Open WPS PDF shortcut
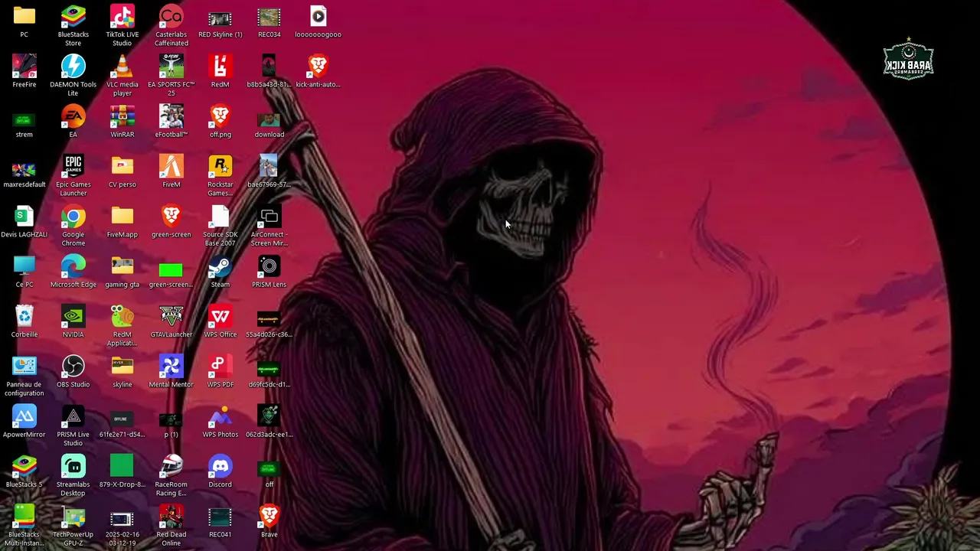 (x=220, y=367)
